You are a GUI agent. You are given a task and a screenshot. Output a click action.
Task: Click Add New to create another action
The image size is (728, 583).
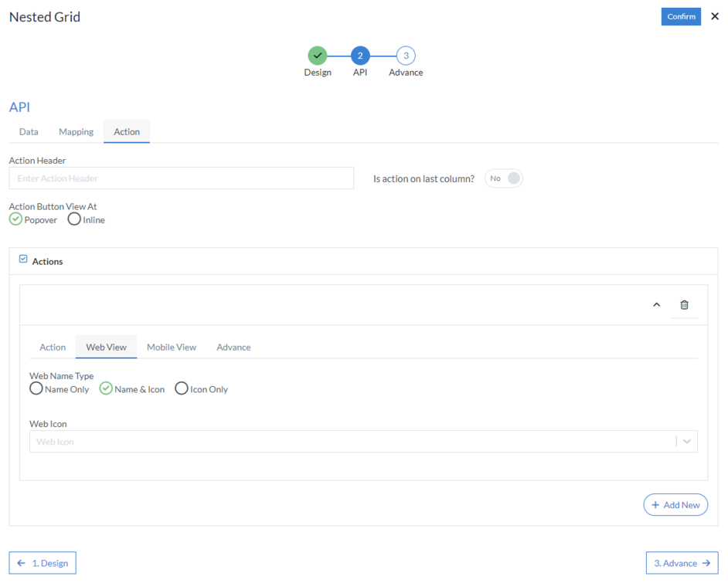pos(675,504)
